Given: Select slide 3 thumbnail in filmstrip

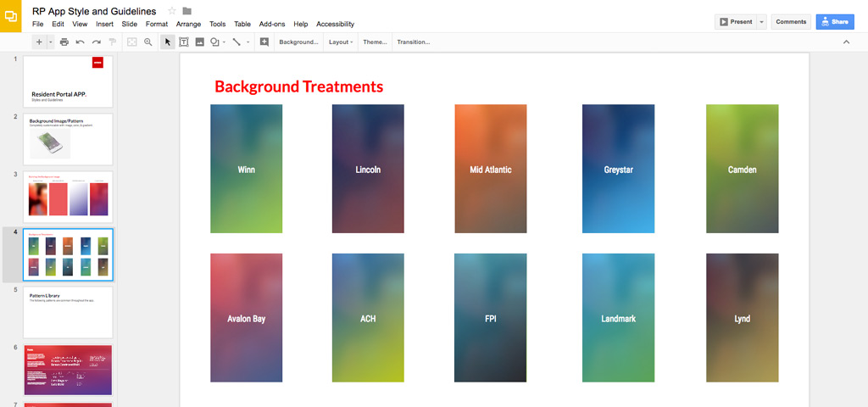Looking at the screenshot, I should point(68,197).
